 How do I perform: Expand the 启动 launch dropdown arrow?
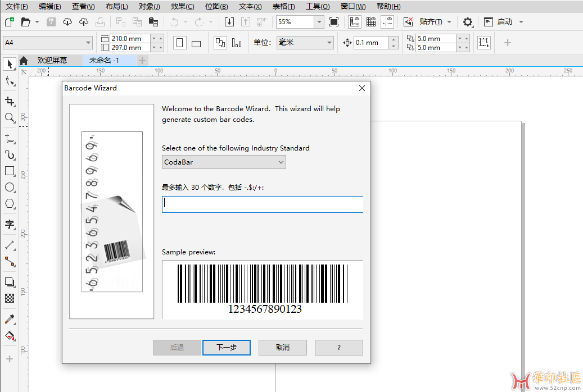coord(521,22)
